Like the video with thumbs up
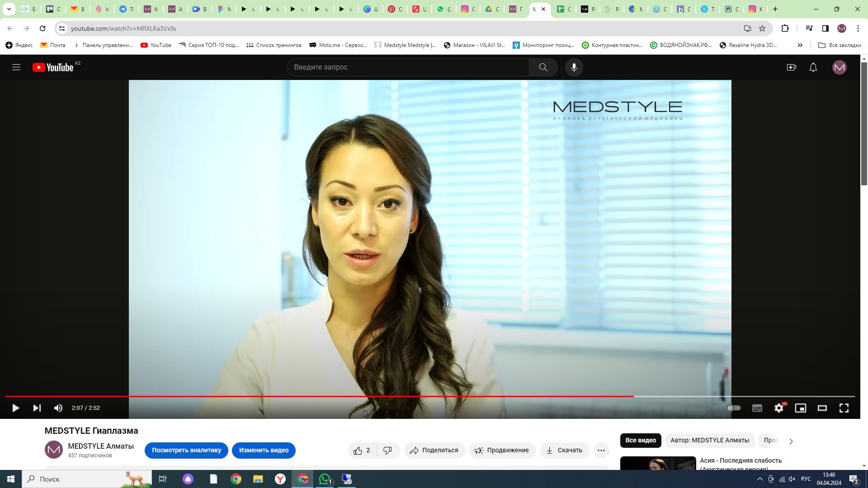Screen dimensions: 868x488 [358, 450]
